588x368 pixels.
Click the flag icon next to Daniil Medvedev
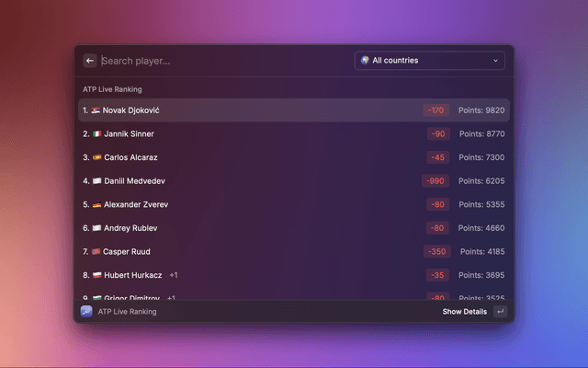click(x=96, y=181)
